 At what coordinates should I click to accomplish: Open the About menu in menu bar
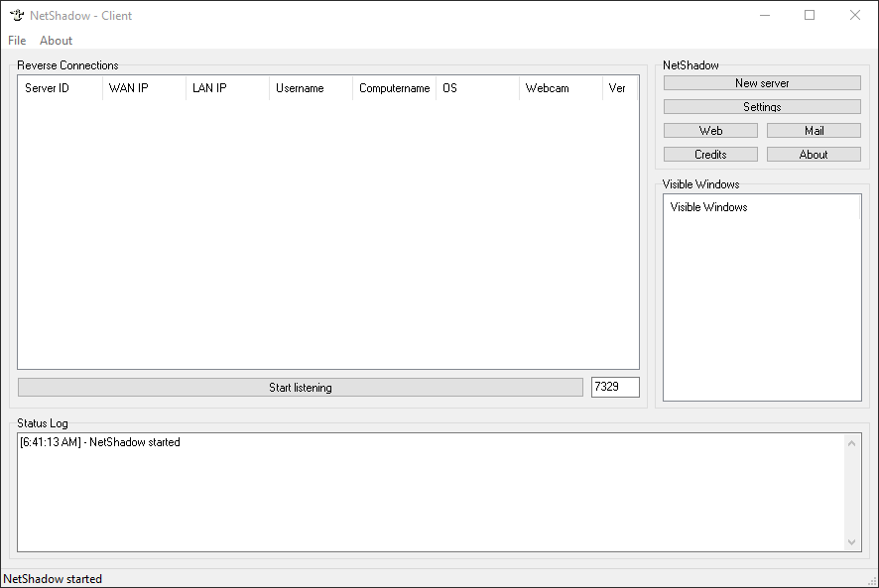[56, 41]
